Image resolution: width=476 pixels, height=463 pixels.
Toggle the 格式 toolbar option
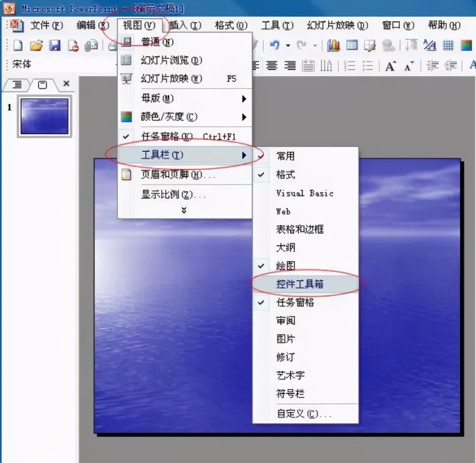(306, 174)
